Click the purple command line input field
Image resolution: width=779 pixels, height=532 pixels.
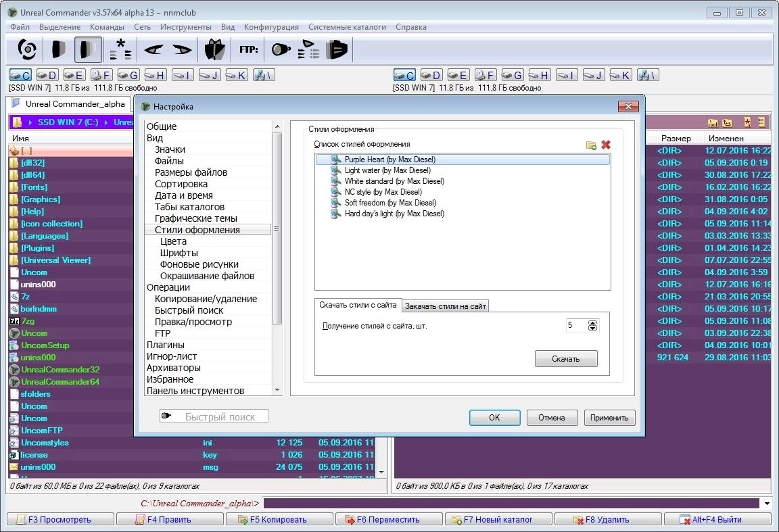(511, 503)
